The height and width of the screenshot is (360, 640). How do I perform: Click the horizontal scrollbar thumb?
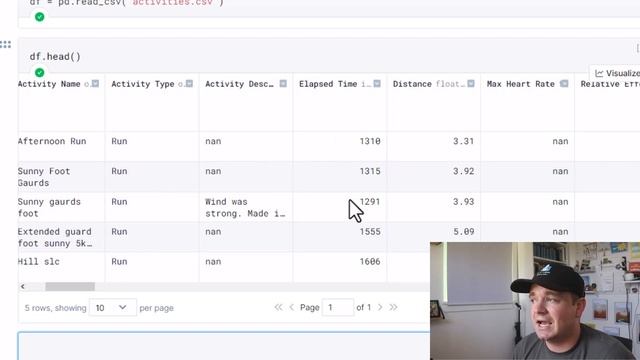(x=70, y=287)
